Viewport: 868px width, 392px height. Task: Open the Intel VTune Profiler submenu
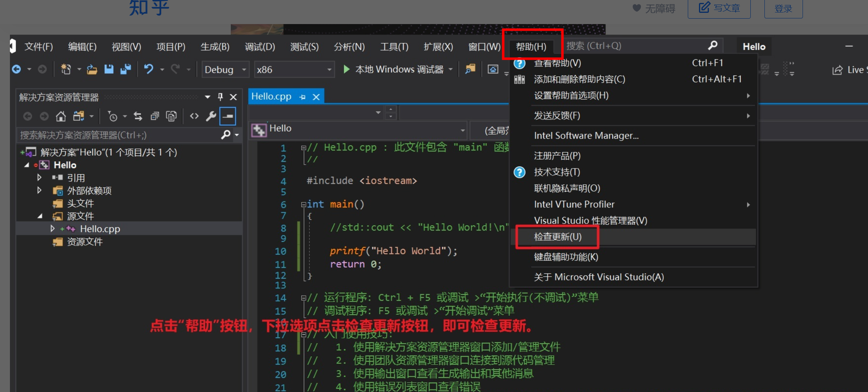(x=633, y=205)
